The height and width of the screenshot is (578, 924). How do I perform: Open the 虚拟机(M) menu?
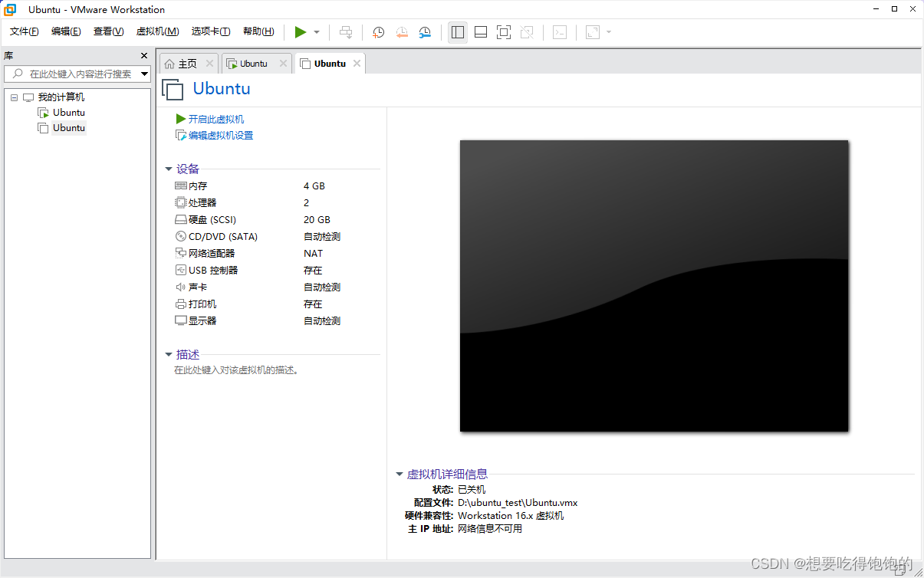157,31
